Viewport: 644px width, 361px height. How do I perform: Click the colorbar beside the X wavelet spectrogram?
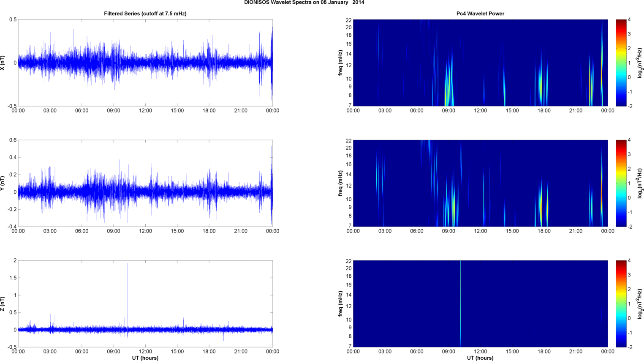pos(621,63)
